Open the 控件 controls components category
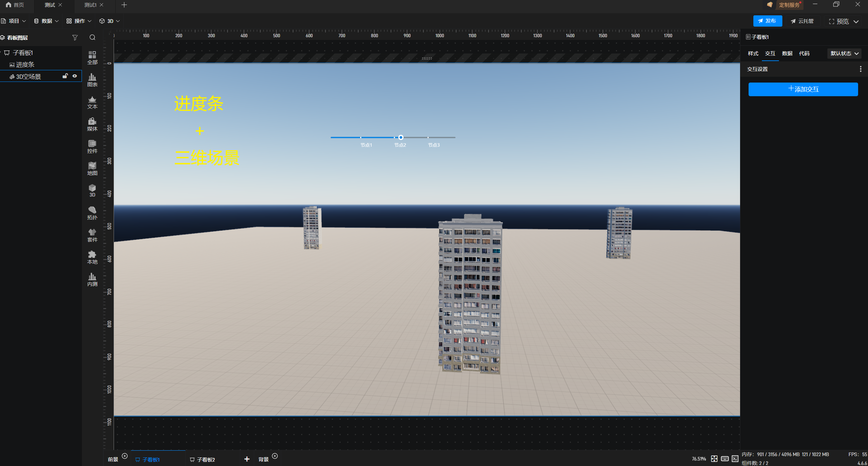This screenshot has width=868, height=466. (92, 146)
